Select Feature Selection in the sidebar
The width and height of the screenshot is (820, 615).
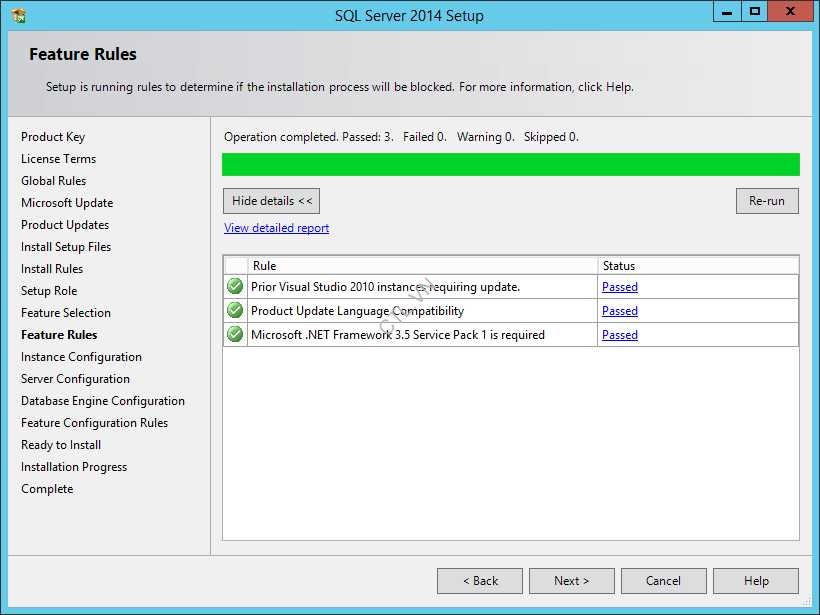(65, 312)
